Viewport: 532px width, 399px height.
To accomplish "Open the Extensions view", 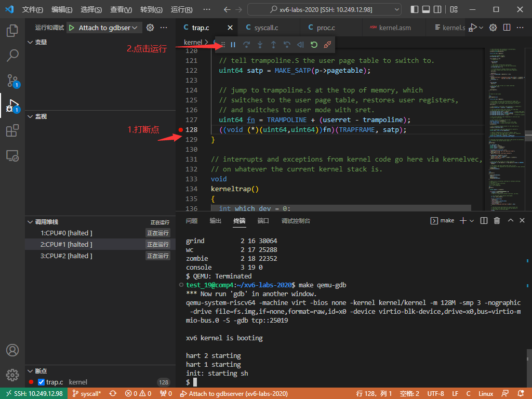I will [12, 131].
